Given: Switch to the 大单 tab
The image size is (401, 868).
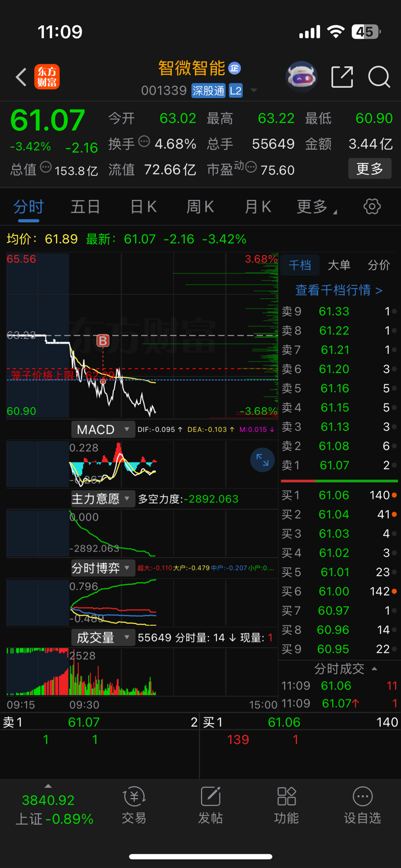Looking at the screenshot, I should 339,265.
